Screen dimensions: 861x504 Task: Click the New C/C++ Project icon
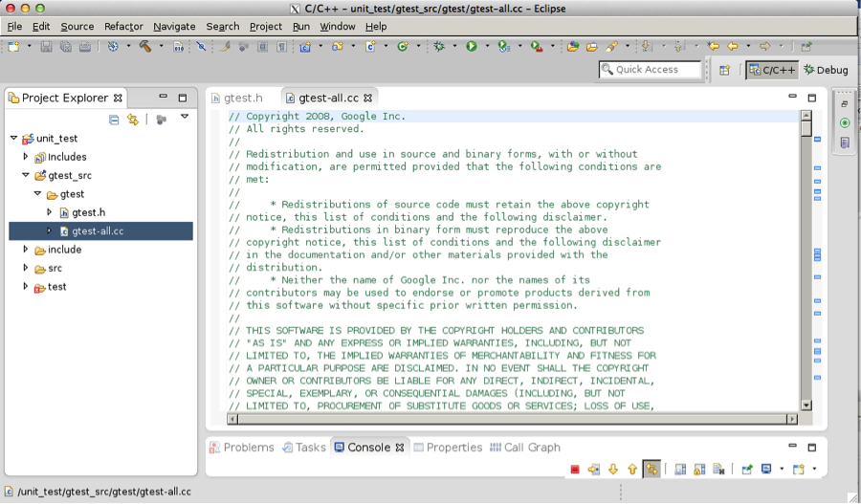pyautogui.click(x=305, y=47)
